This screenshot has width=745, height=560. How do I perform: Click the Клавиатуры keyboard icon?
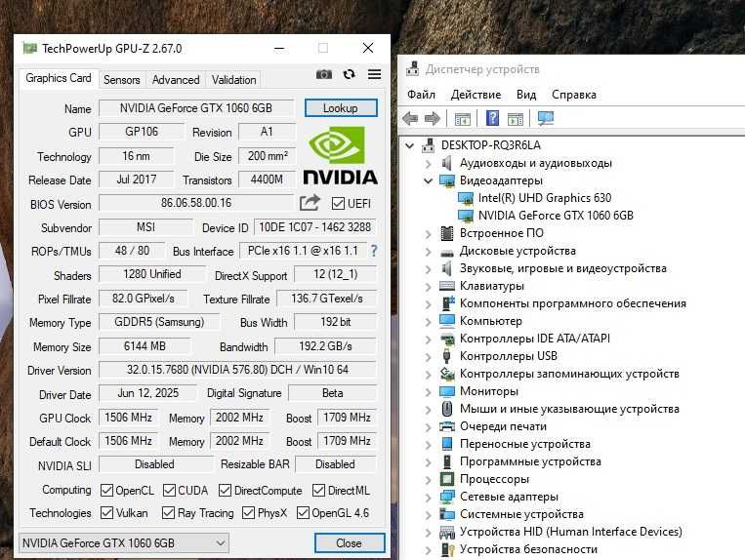446,286
